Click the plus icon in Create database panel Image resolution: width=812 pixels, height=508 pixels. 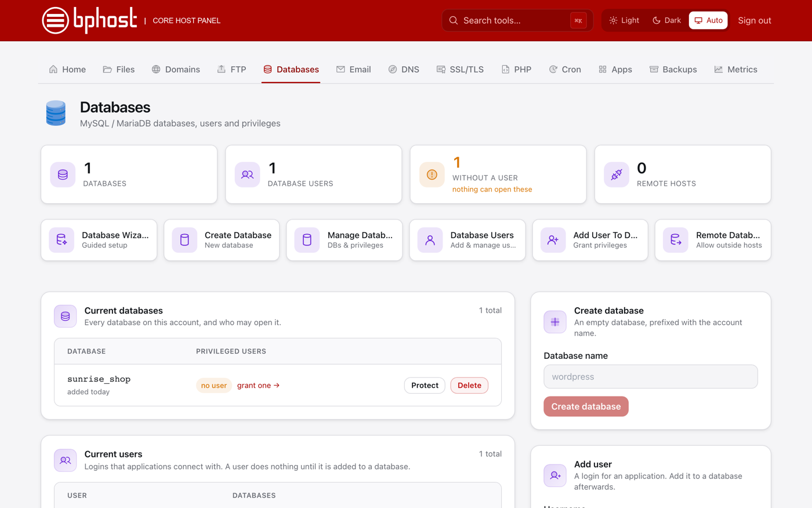coord(555,322)
